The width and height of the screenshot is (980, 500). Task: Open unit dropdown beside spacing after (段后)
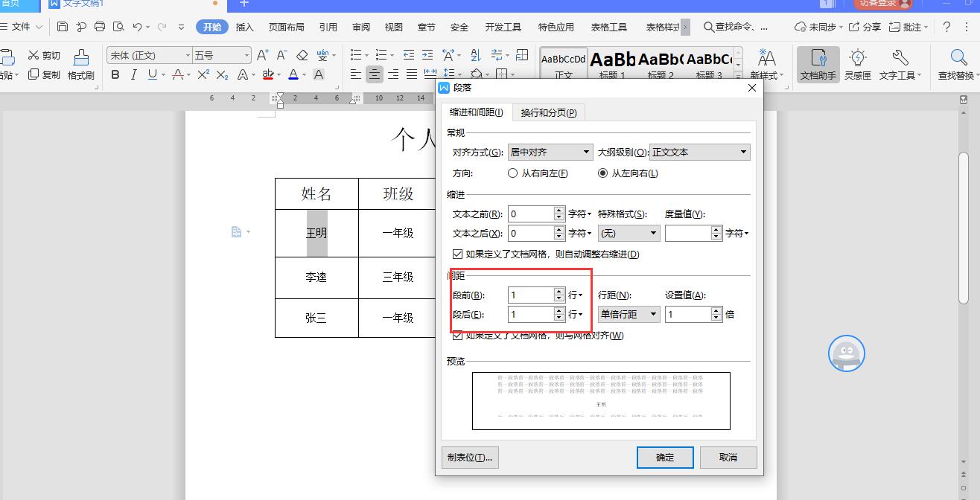click(576, 315)
